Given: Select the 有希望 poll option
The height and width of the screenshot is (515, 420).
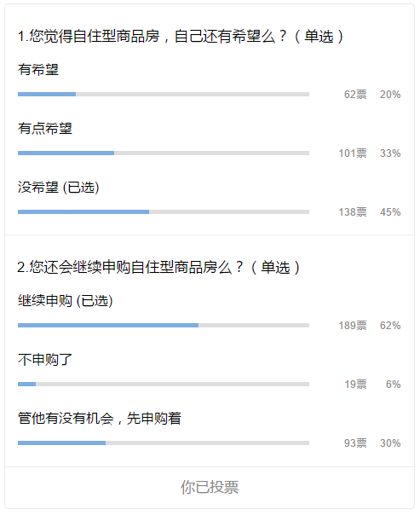Looking at the screenshot, I should click(38, 70).
